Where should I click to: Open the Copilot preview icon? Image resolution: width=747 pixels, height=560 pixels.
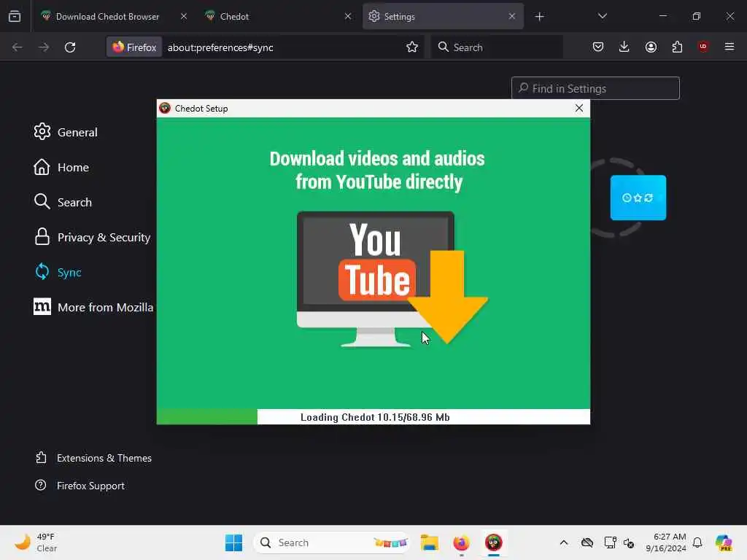pos(724,542)
